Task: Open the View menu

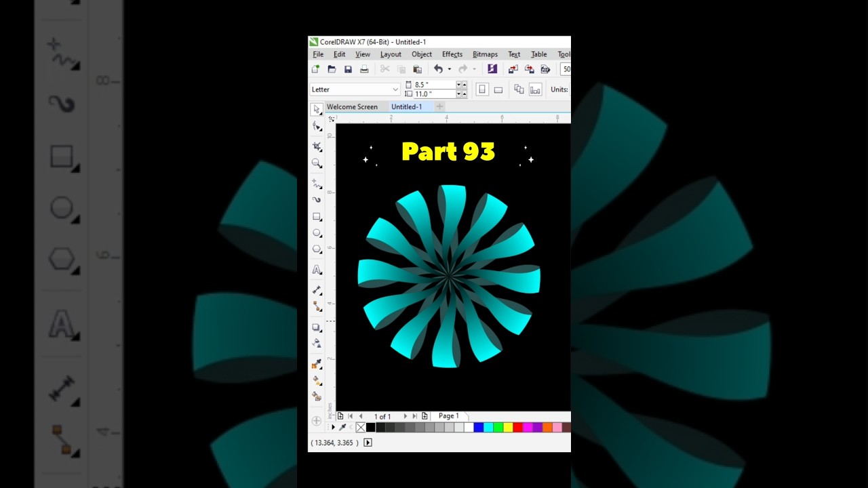Action: pos(363,54)
